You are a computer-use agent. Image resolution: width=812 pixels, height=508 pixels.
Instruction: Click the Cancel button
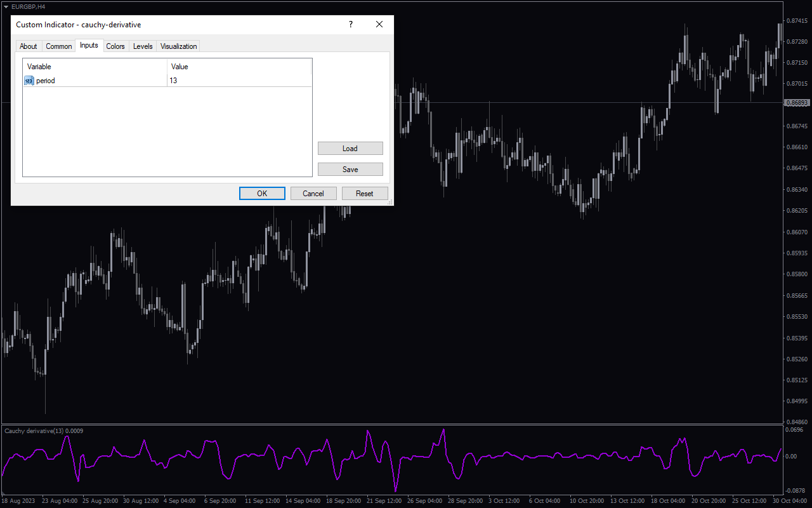click(313, 194)
